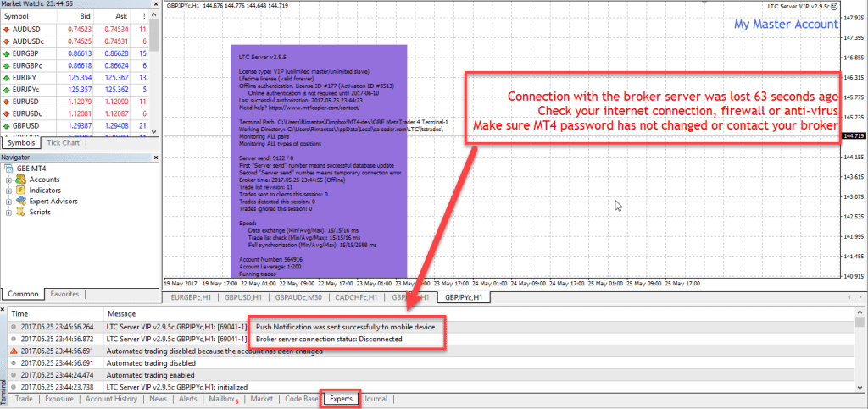
Task: Open the Market terminal tab
Action: pos(262,399)
